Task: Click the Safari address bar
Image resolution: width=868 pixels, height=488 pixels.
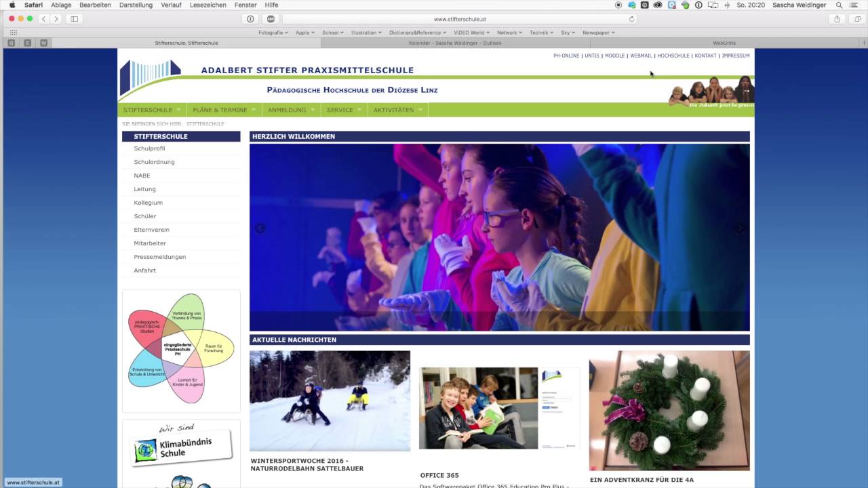Action: click(x=460, y=19)
